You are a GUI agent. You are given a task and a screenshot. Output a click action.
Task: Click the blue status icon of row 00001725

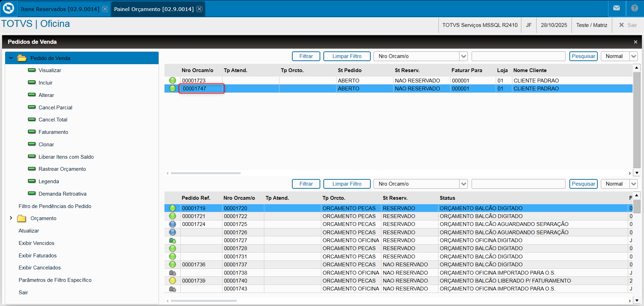[172, 224]
